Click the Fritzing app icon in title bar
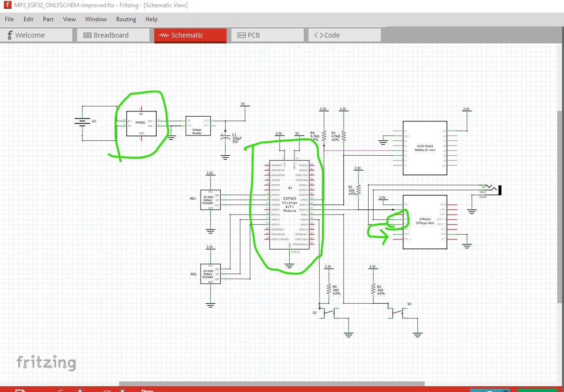Image resolution: width=564 pixels, height=392 pixels. tap(7, 5)
